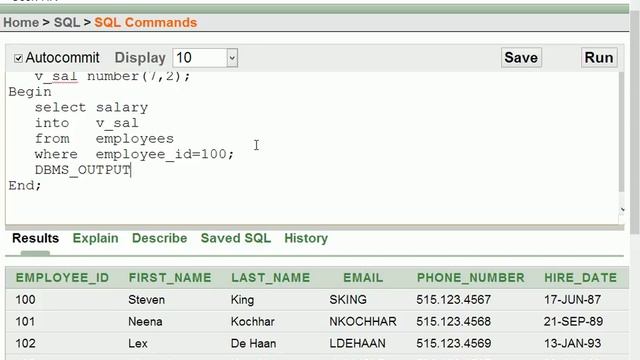The image size is (640, 360).
Task: Click phone number 515.123.4568
Action: pyautogui.click(x=453, y=321)
